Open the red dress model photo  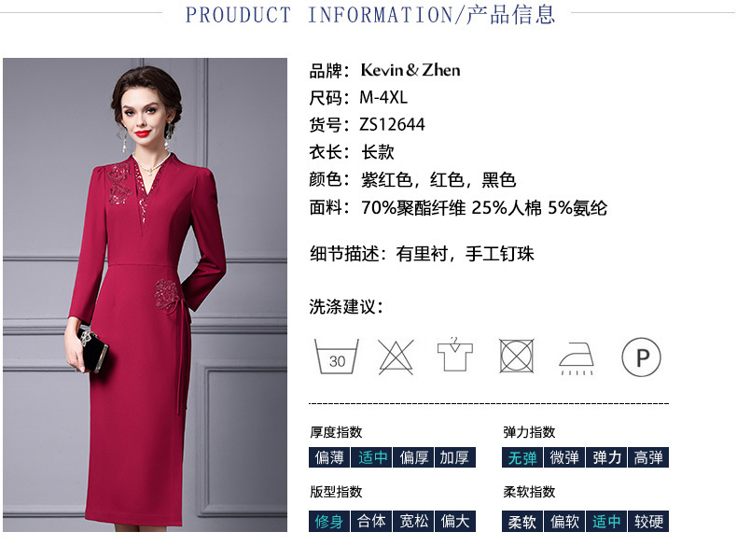[x=145, y=295]
